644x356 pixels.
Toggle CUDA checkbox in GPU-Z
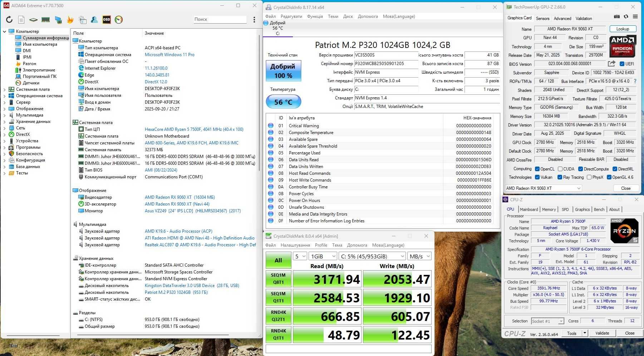[x=560, y=169]
